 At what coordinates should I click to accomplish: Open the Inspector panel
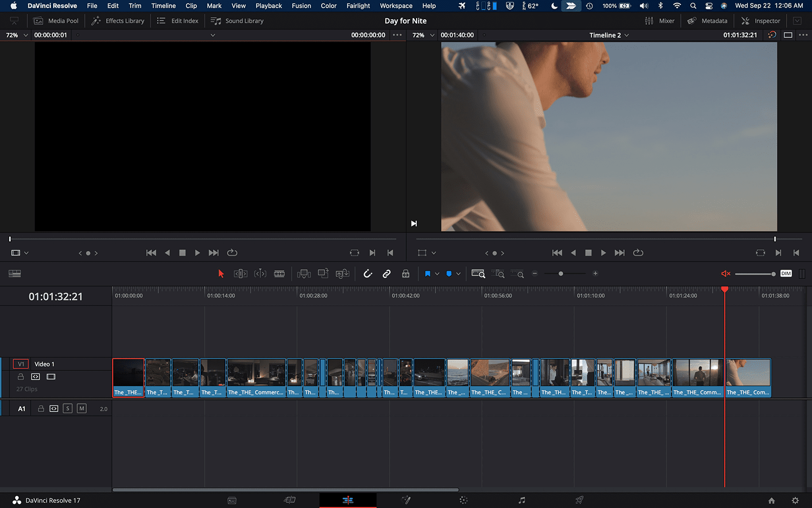[x=760, y=21]
